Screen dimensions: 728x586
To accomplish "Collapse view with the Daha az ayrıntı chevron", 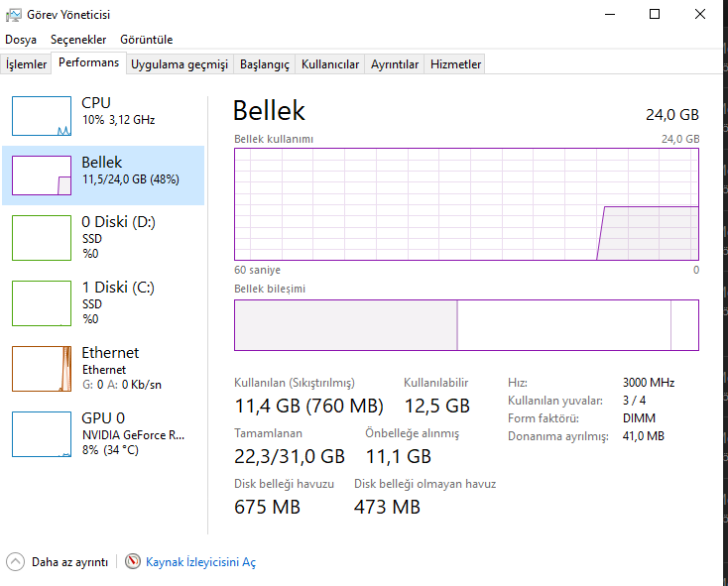I will [x=16, y=562].
